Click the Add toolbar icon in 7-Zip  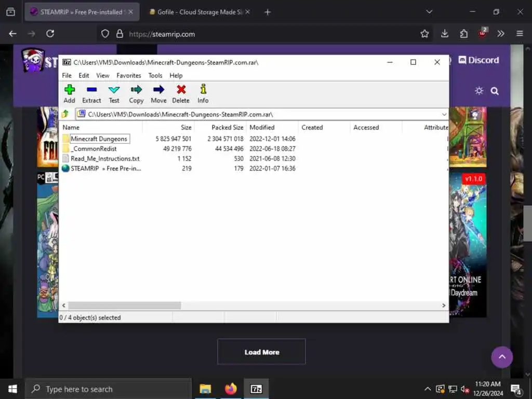point(69,94)
